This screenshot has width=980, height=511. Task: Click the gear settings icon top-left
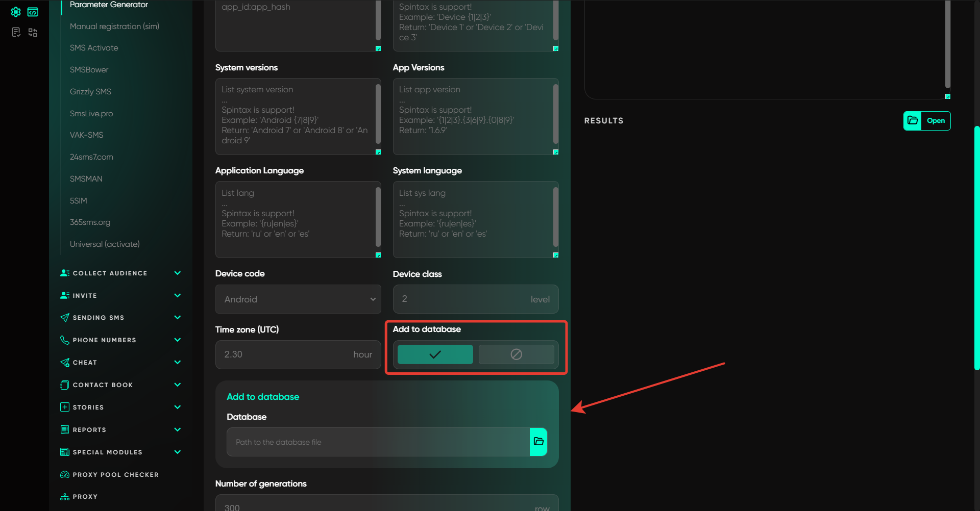(x=16, y=12)
